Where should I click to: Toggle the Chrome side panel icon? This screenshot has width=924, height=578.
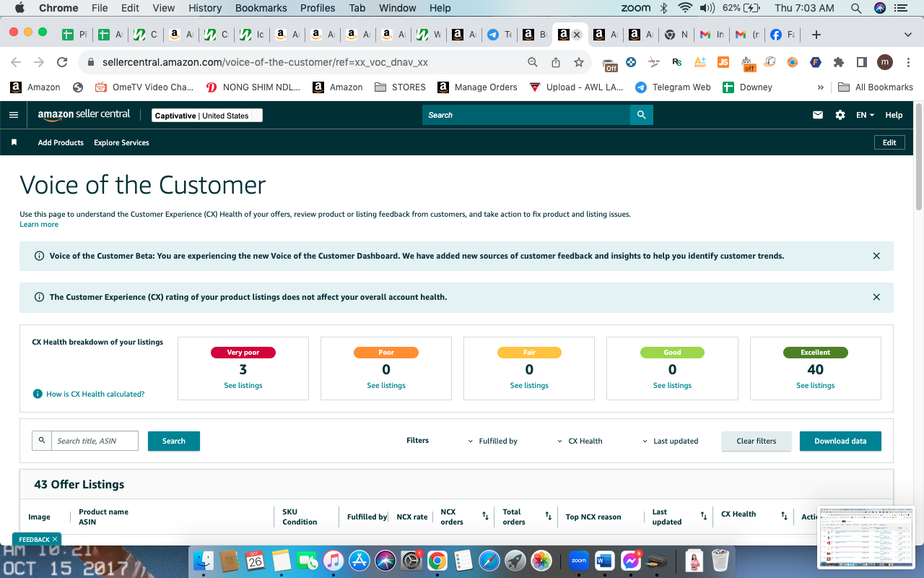click(862, 63)
